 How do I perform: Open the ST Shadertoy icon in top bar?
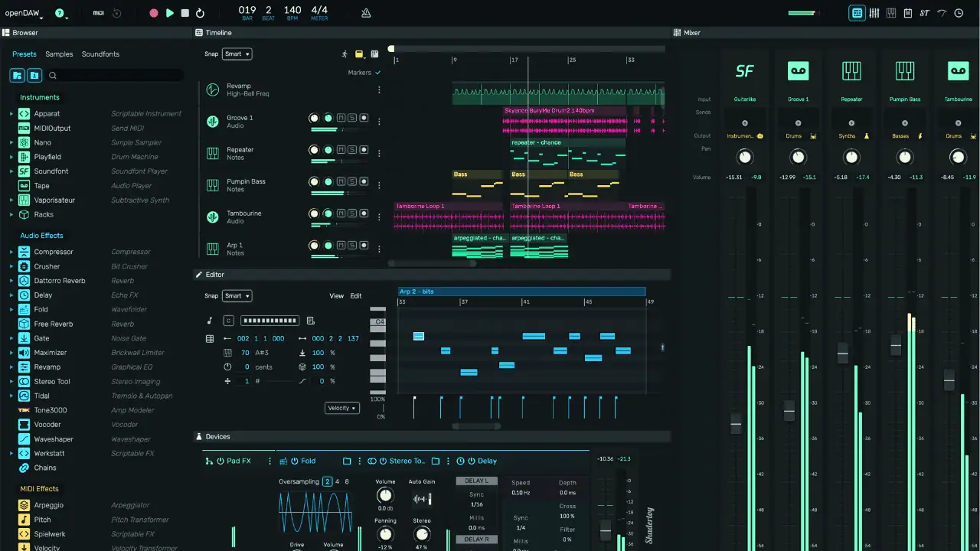pos(925,13)
